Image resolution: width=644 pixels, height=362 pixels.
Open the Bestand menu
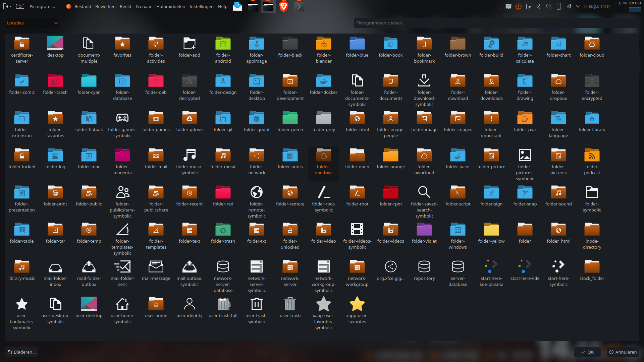83,6
